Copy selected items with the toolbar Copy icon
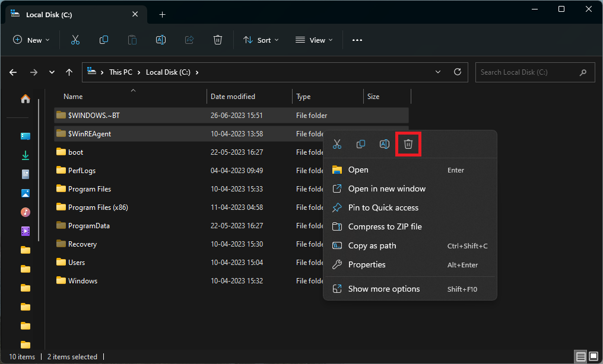The height and width of the screenshot is (364, 603). pyautogui.click(x=104, y=40)
